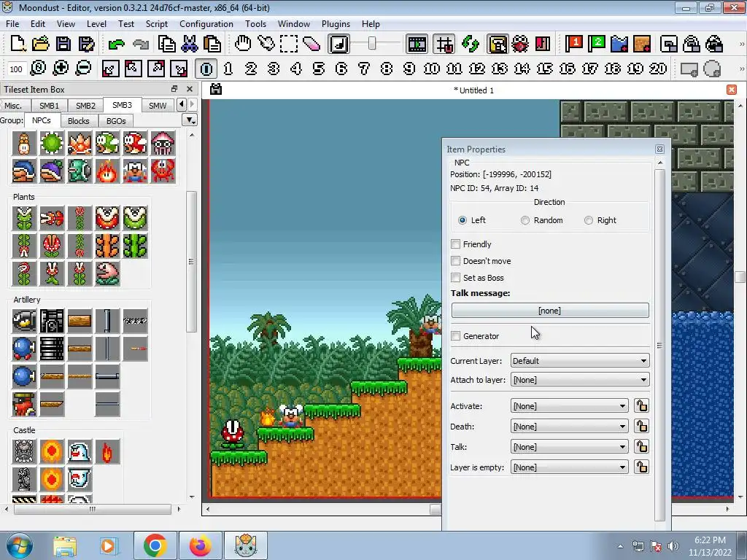Image resolution: width=747 pixels, height=560 pixels.
Task: Toggle the animation film-strip button
Action: (417, 44)
